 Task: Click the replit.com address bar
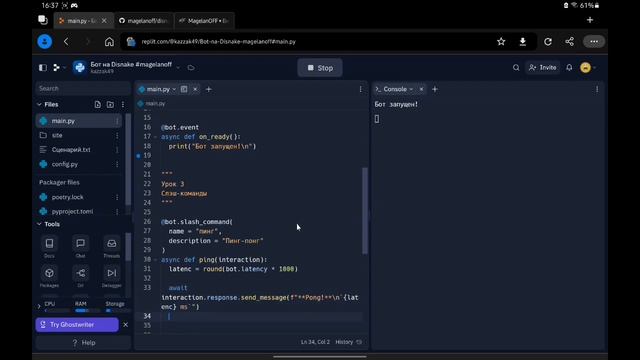pos(306,42)
